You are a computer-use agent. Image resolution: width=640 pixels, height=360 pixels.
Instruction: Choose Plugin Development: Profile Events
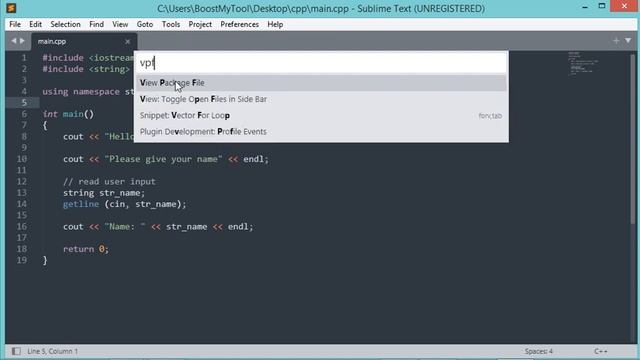click(x=321, y=132)
